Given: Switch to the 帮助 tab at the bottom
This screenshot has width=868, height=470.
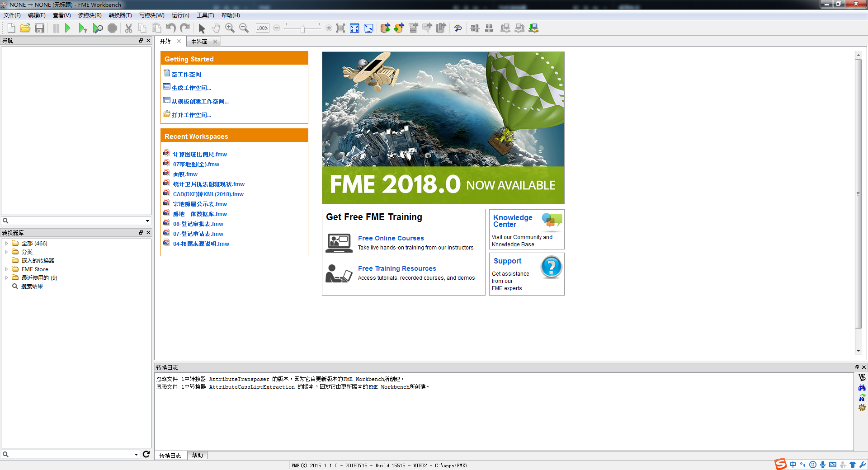Looking at the screenshot, I should coord(197,455).
